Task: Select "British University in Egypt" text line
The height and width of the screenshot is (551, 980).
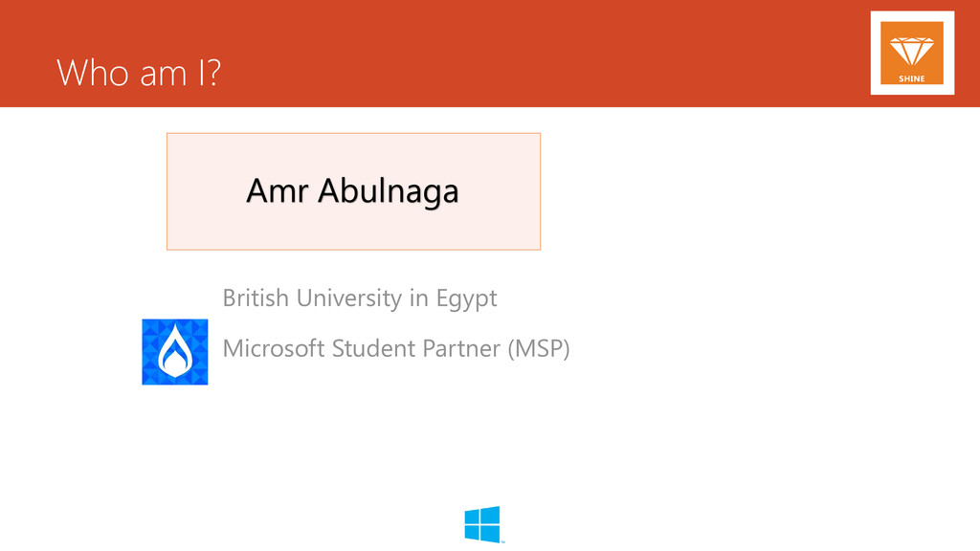Action: 360,298
